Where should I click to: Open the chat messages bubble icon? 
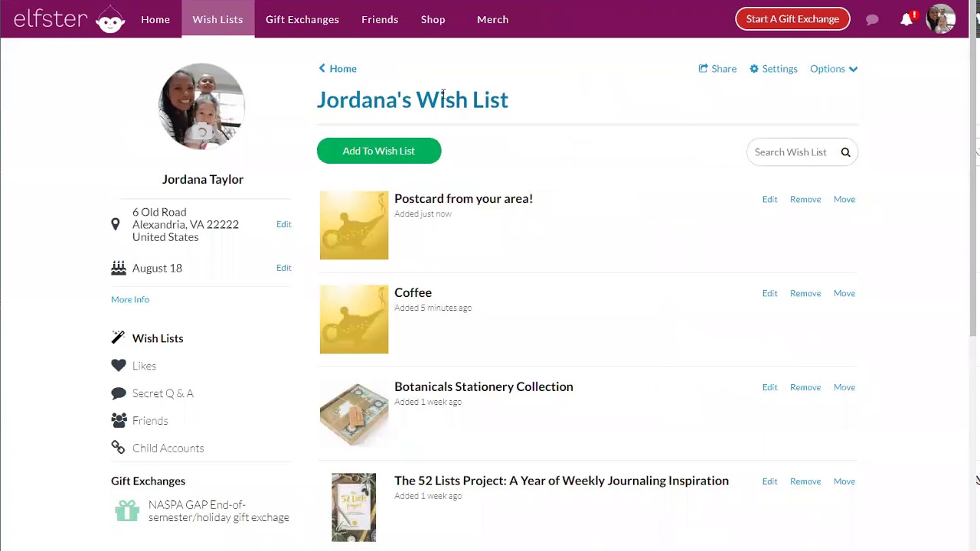[x=872, y=20]
